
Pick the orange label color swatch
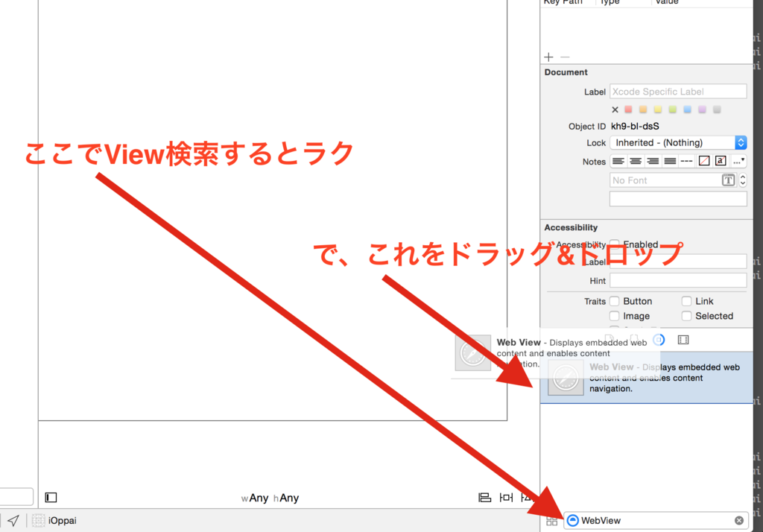click(643, 110)
